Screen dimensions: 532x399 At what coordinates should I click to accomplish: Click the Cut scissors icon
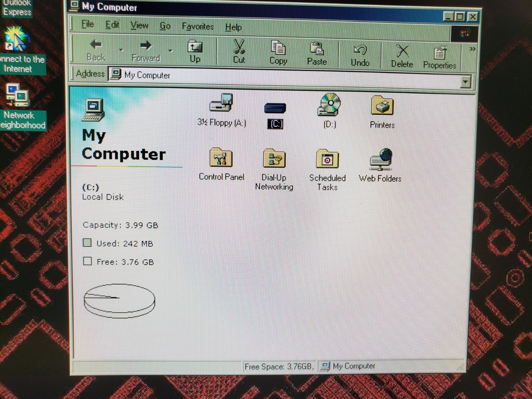pyautogui.click(x=239, y=47)
